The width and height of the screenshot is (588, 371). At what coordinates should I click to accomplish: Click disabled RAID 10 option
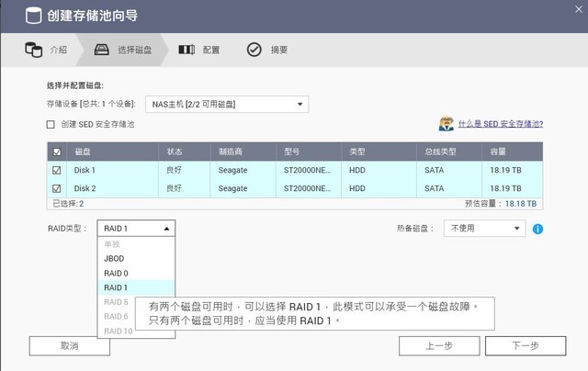[x=119, y=332]
